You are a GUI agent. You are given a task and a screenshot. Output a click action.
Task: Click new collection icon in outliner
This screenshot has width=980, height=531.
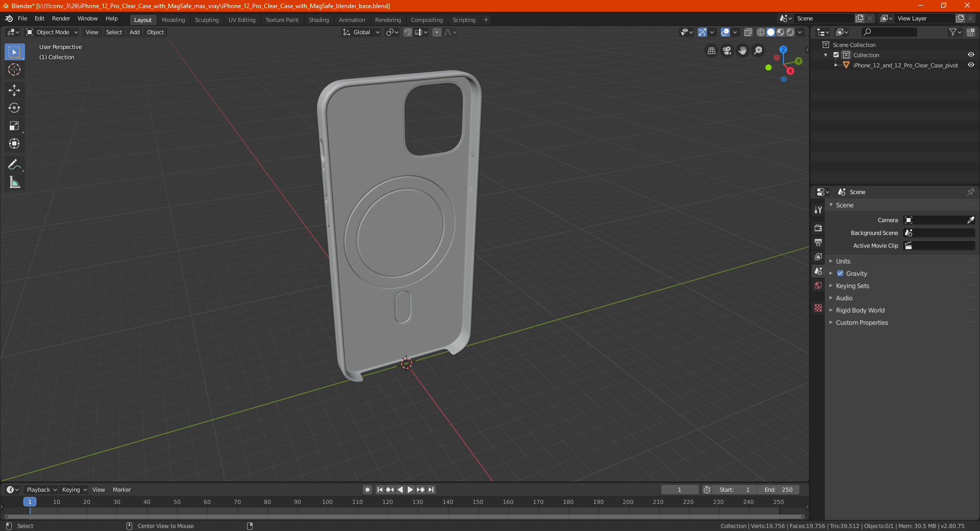[x=971, y=32]
